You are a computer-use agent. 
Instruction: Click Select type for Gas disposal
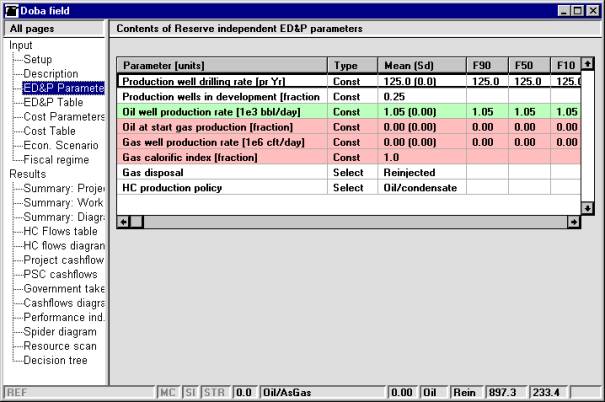coord(353,172)
